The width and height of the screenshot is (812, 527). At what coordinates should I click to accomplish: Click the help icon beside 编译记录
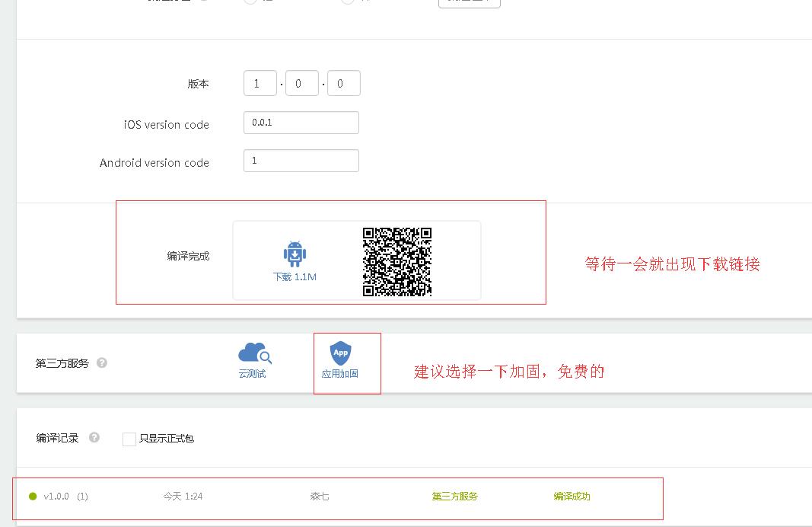[94, 437]
